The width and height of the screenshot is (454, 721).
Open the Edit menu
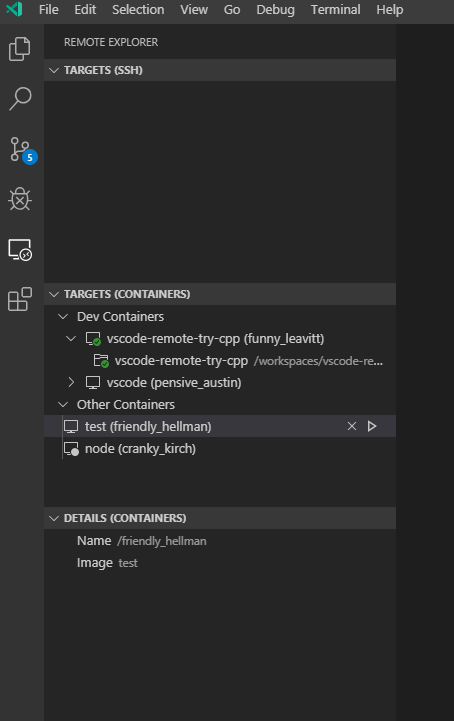(85, 10)
